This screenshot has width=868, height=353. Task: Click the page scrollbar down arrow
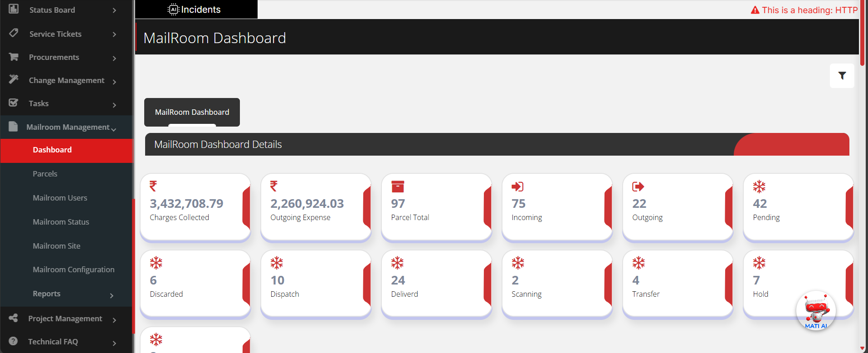coord(862,348)
